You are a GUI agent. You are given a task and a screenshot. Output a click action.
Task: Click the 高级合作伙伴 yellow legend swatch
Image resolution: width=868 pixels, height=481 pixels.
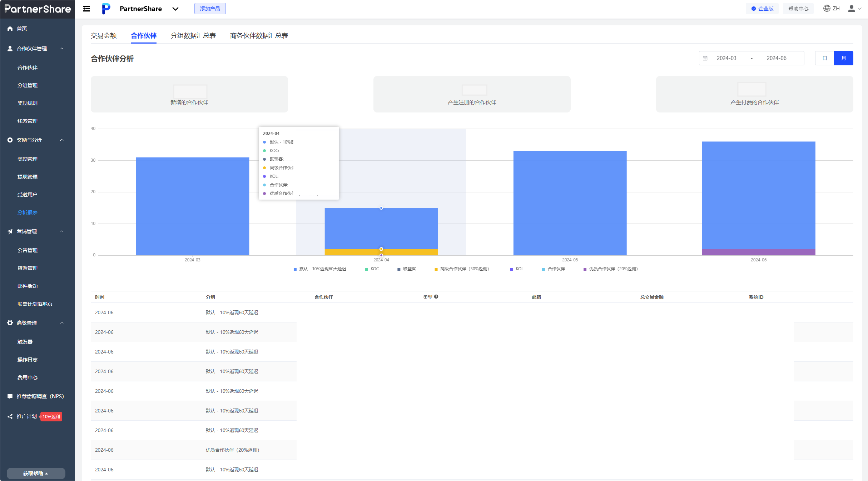tap(436, 269)
